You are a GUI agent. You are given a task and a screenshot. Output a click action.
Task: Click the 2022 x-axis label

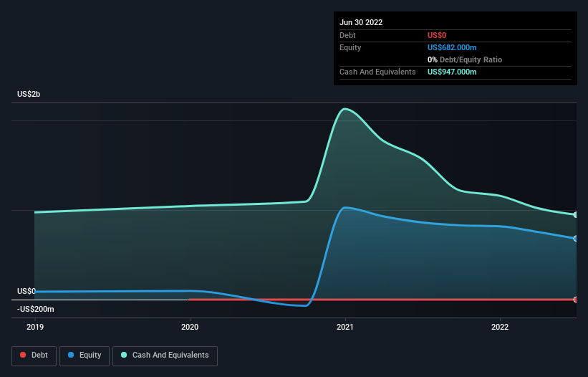pos(500,327)
